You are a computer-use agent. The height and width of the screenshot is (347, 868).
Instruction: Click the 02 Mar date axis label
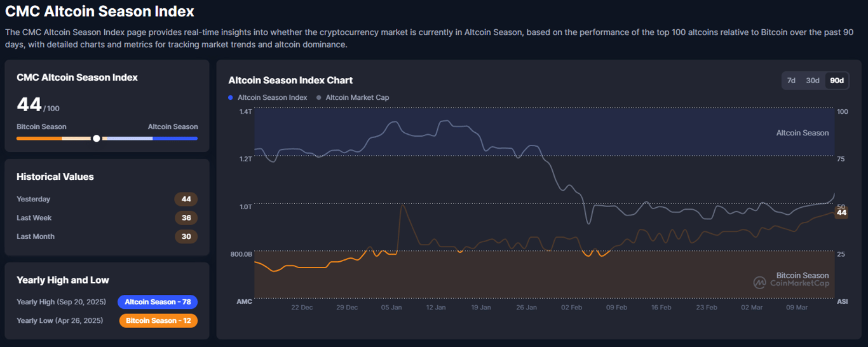click(753, 308)
